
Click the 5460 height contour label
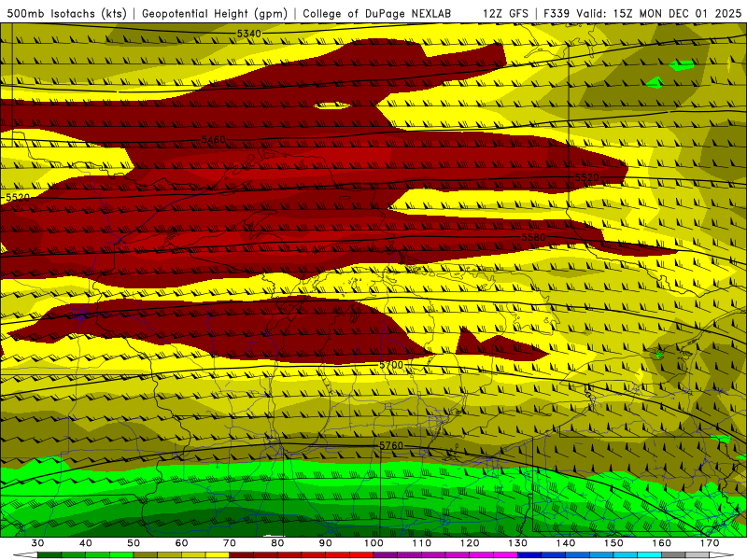coord(214,139)
